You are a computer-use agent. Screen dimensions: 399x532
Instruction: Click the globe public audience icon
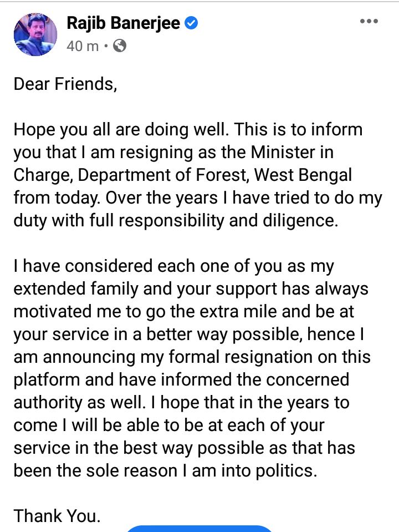pyautogui.click(x=119, y=45)
